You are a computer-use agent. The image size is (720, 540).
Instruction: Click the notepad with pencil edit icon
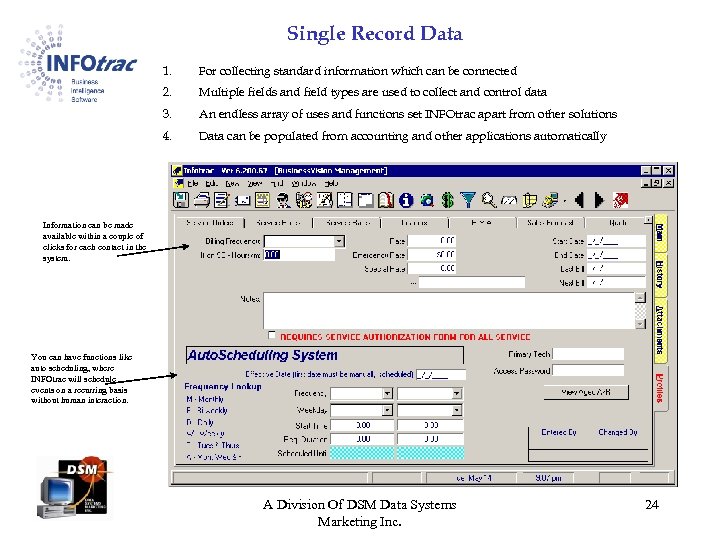coord(222,200)
